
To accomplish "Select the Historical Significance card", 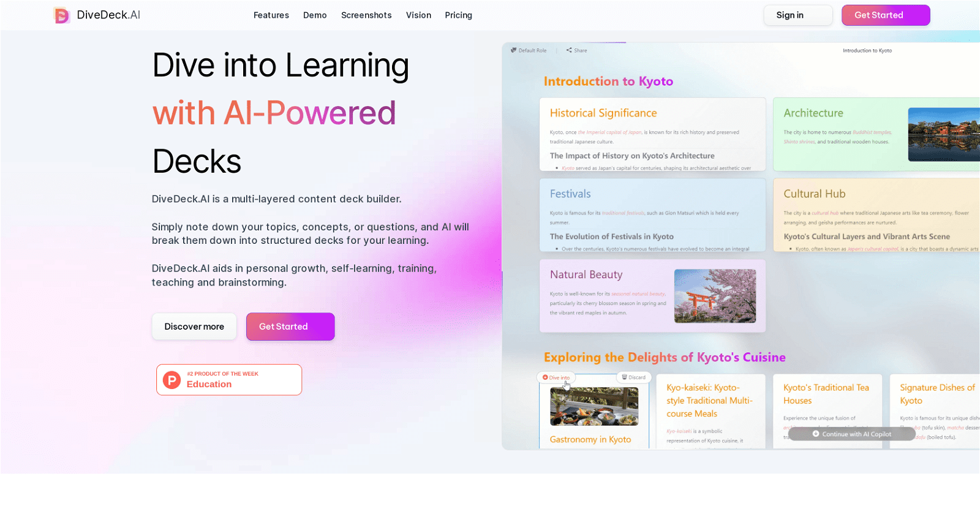I will [652, 134].
